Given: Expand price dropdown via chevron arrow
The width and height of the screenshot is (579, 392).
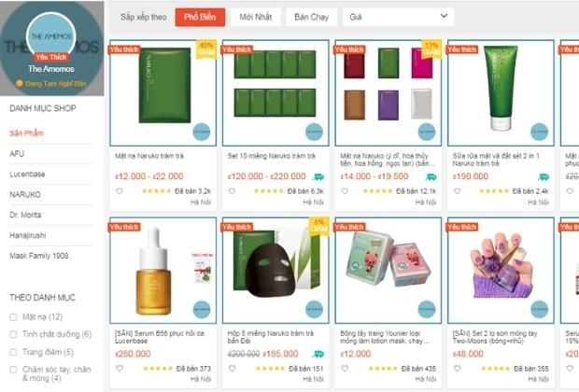Looking at the screenshot, I should [x=444, y=16].
